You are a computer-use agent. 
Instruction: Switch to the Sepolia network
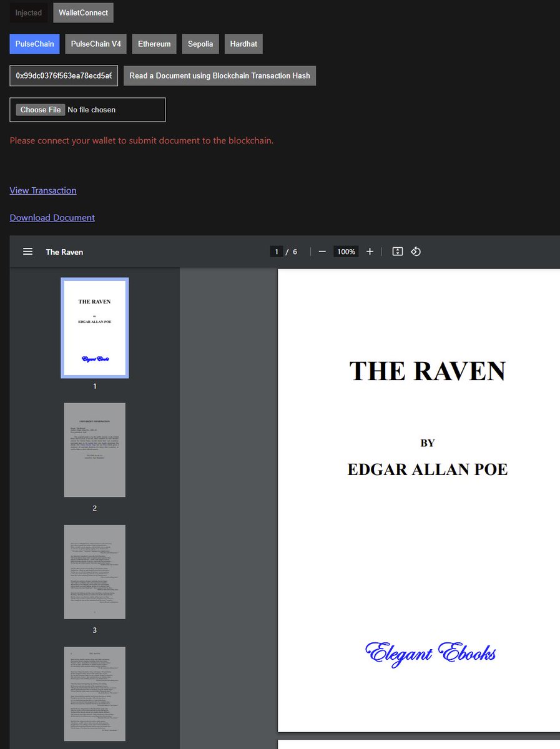click(200, 44)
